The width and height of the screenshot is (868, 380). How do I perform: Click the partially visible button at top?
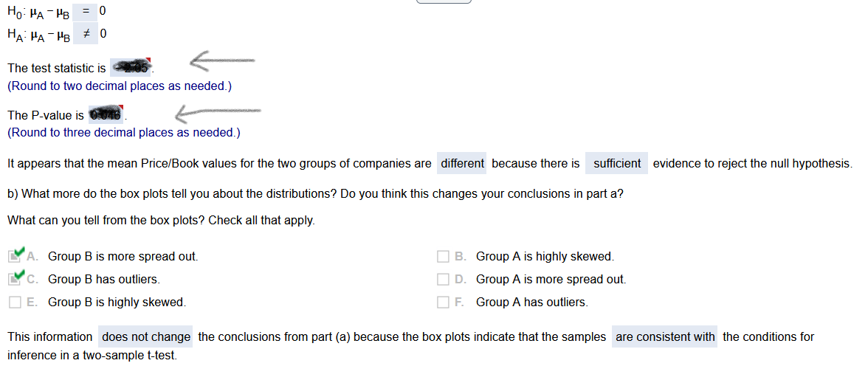(443, 1)
